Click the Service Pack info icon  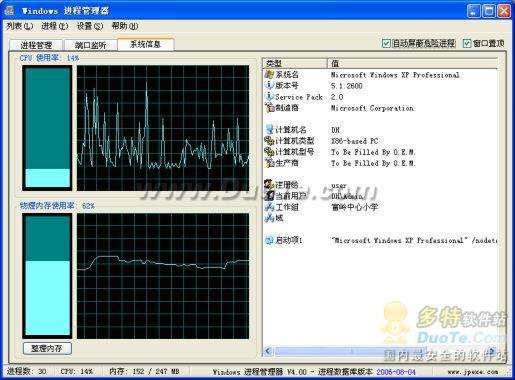269,96
